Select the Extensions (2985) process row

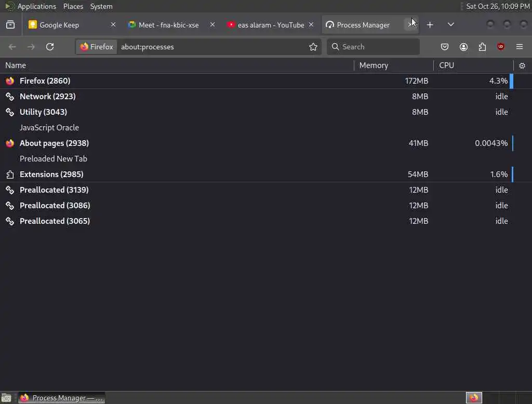266,174
